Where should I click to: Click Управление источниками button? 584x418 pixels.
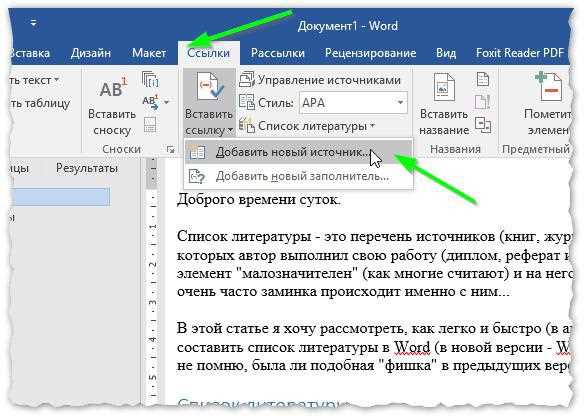pos(320,80)
